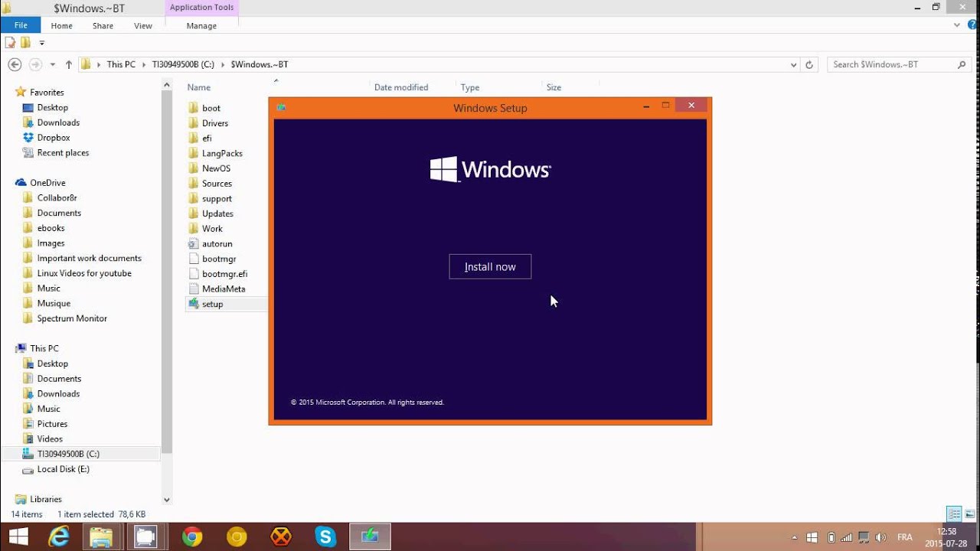Open Explorer Help icon
Screen dimensions: 980x551
pyautogui.click(x=971, y=25)
